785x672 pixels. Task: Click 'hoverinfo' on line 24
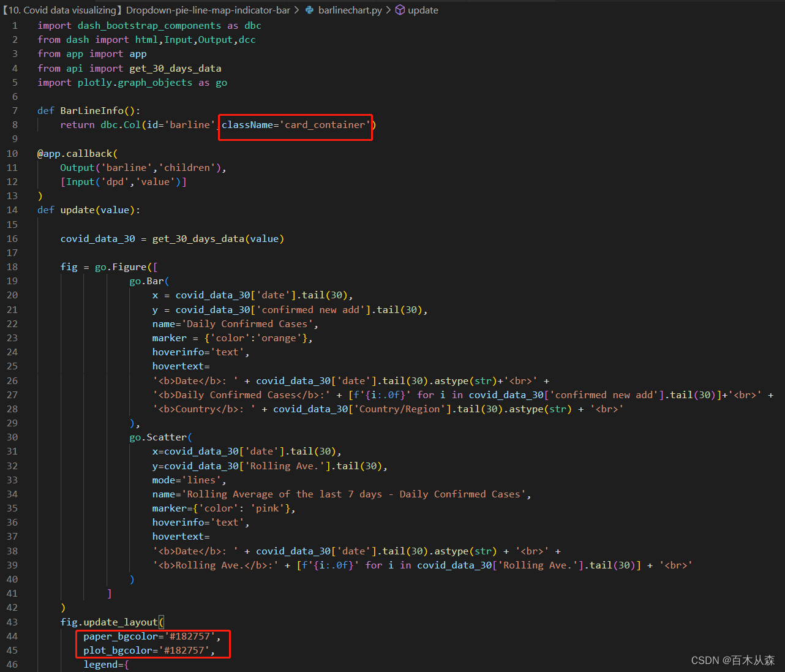click(x=178, y=352)
